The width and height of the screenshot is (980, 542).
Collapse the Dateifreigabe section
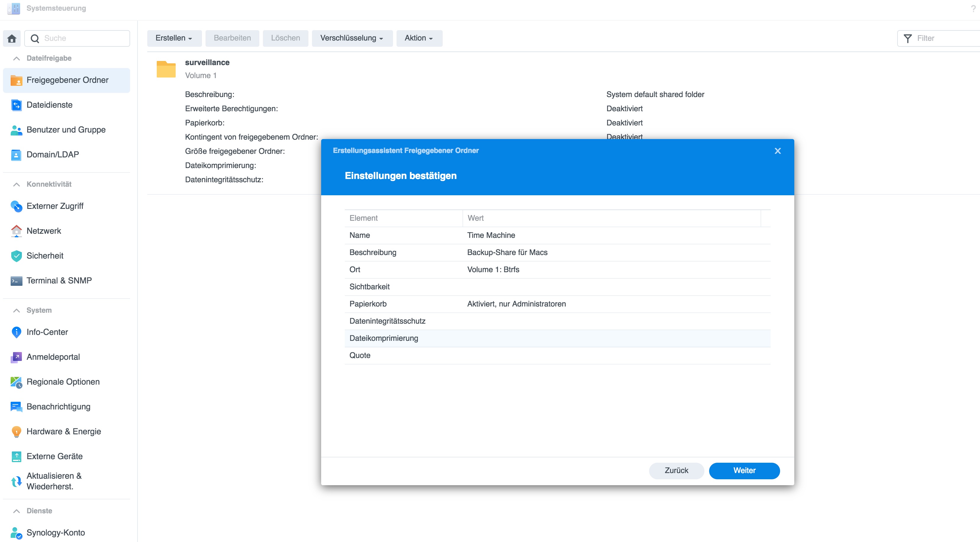(16, 58)
